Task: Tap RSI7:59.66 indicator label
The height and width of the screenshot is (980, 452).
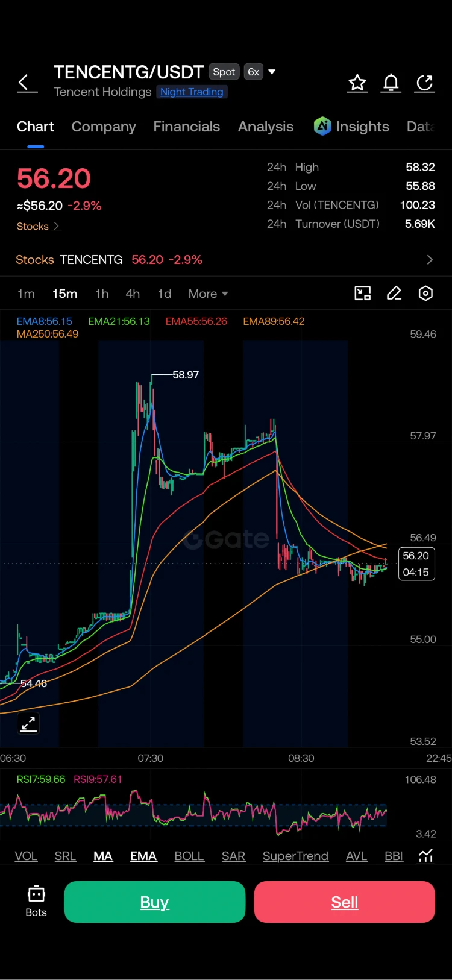Action: (x=41, y=779)
